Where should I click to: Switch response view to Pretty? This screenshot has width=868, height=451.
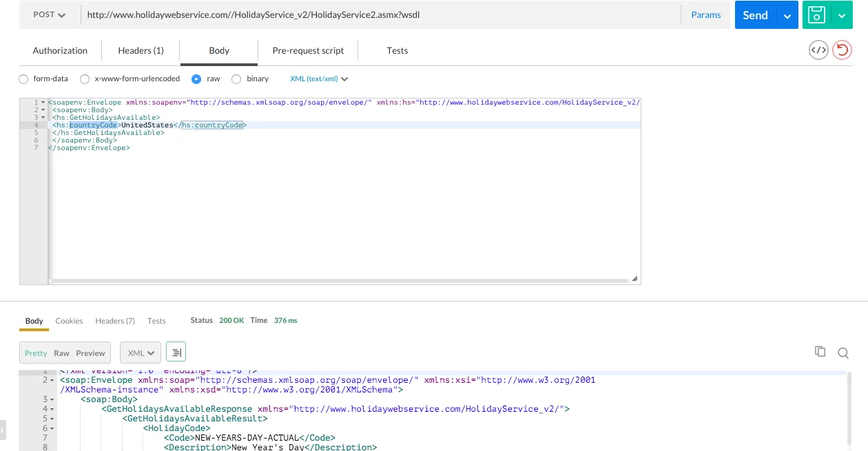tap(36, 353)
